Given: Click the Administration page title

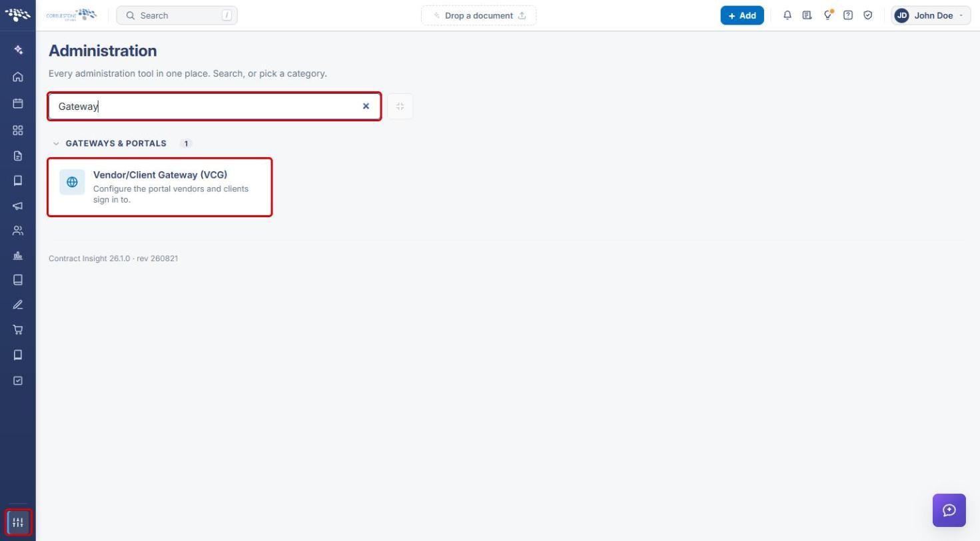Looking at the screenshot, I should 103,51.
